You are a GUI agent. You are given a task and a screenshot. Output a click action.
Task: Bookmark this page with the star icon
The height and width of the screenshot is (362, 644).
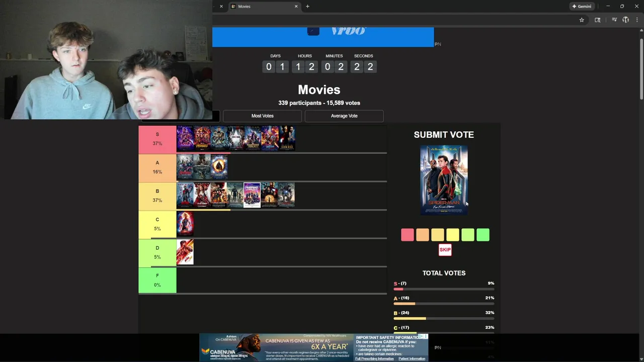582,20
